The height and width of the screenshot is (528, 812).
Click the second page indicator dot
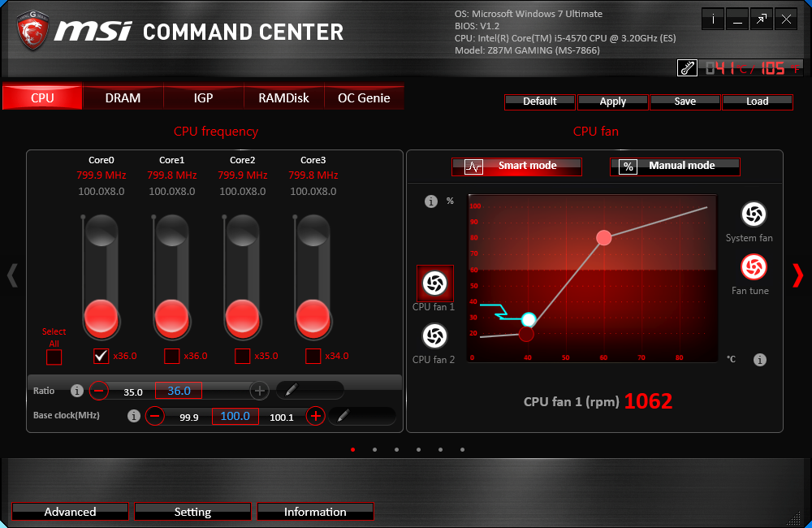pos(374,450)
